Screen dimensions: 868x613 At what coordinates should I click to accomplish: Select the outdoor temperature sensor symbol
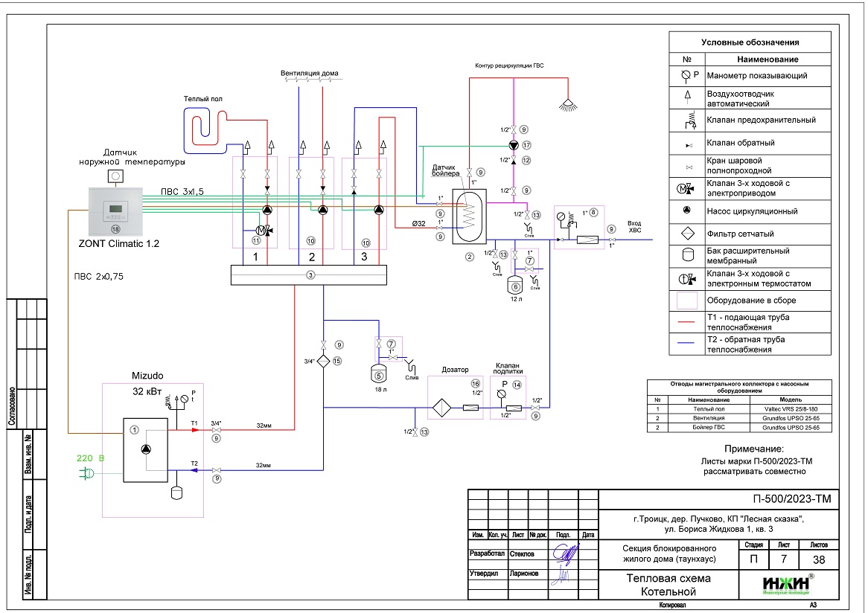pyautogui.click(x=116, y=176)
